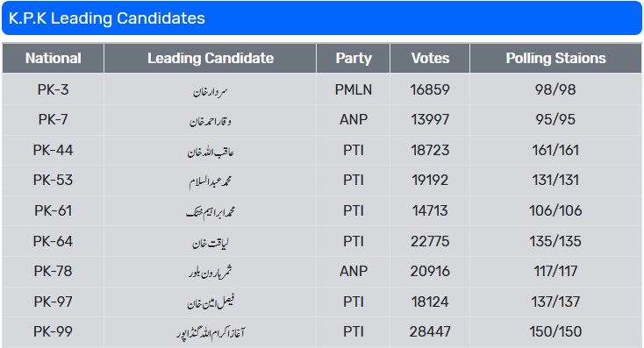Click the ANP party cell for PK-78
Screen dimensions: 644x348
click(x=354, y=271)
